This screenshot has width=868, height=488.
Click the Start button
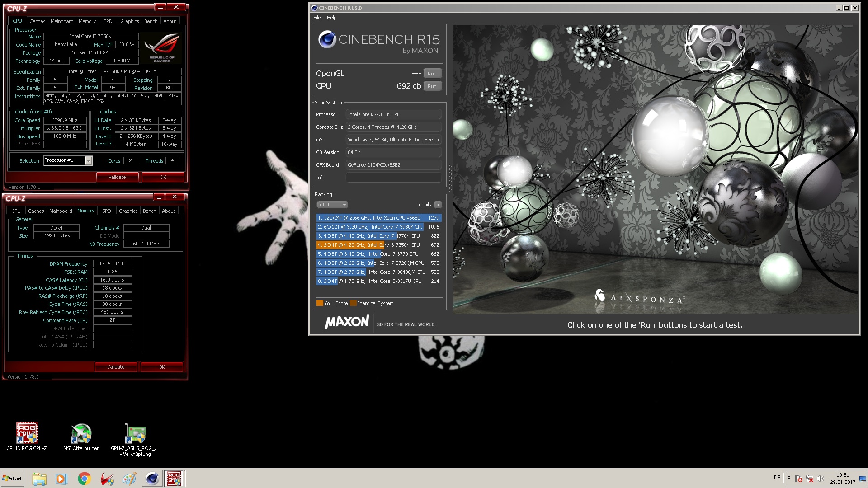(x=13, y=479)
